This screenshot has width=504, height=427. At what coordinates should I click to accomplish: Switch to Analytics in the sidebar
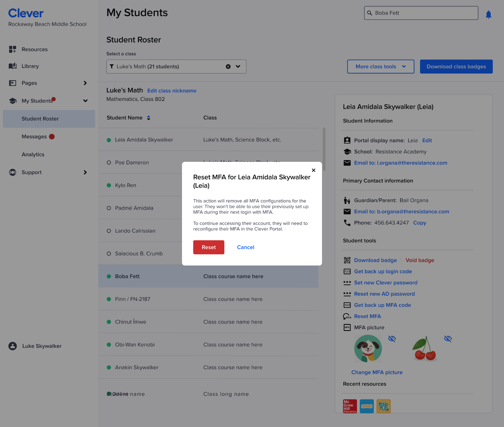pos(33,154)
